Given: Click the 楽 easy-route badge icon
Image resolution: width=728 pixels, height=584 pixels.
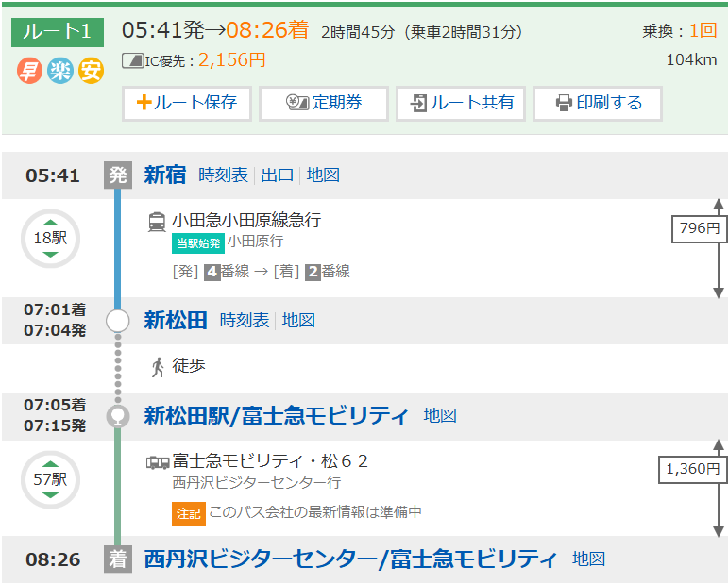Looking at the screenshot, I should 59,71.
